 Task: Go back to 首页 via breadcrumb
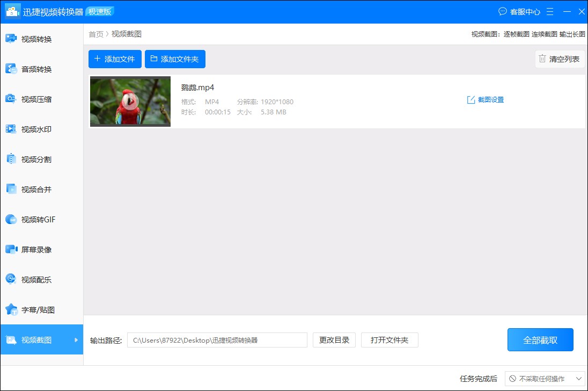[95, 34]
